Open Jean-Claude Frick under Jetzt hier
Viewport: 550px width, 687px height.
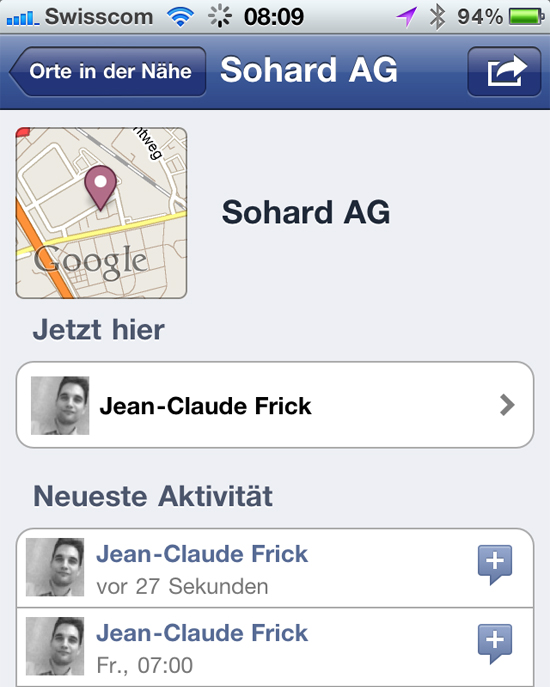point(275,405)
